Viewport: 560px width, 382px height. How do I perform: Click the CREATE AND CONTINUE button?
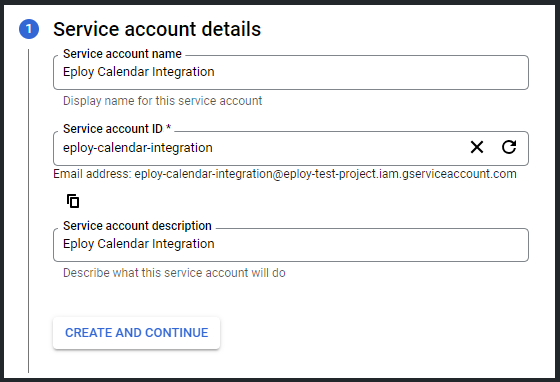pyautogui.click(x=136, y=333)
